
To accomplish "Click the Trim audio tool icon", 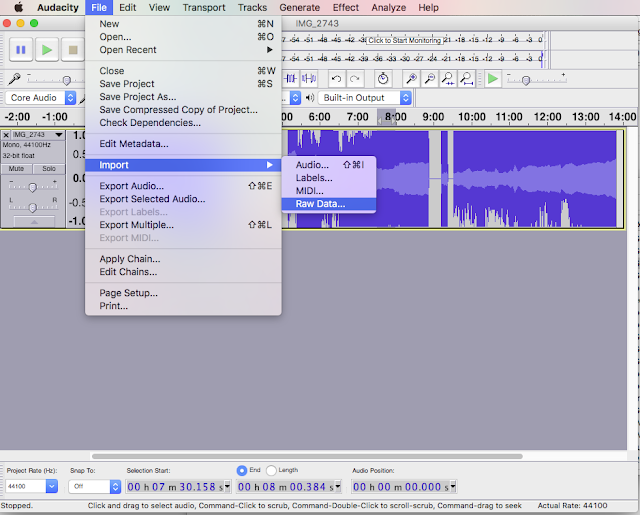I will pyautogui.click(x=290, y=78).
